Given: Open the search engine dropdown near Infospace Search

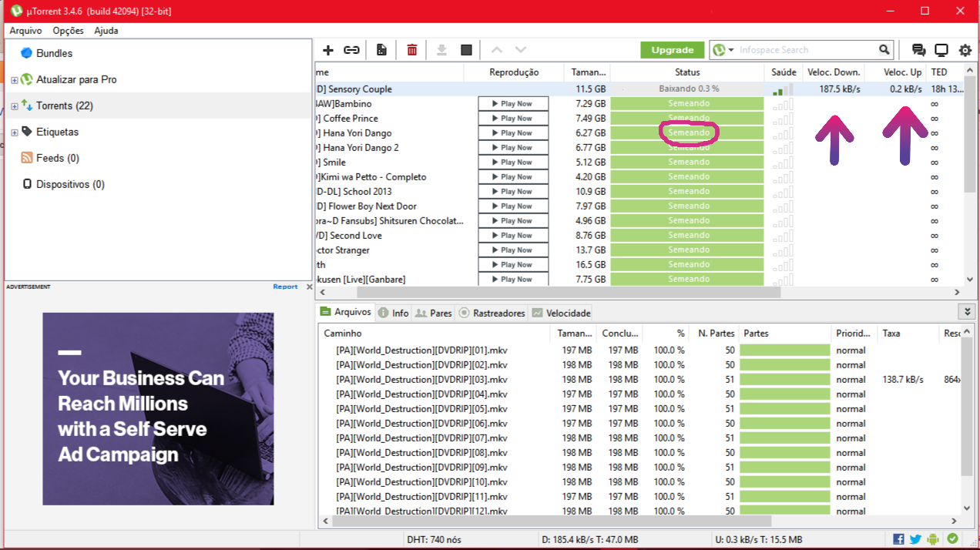Looking at the screenshot, I should click(732, 49).
